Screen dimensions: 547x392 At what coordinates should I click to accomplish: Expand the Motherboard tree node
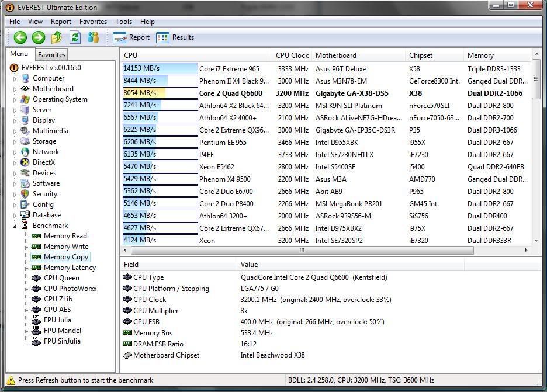pyautogui.click(x=15, y=89)
